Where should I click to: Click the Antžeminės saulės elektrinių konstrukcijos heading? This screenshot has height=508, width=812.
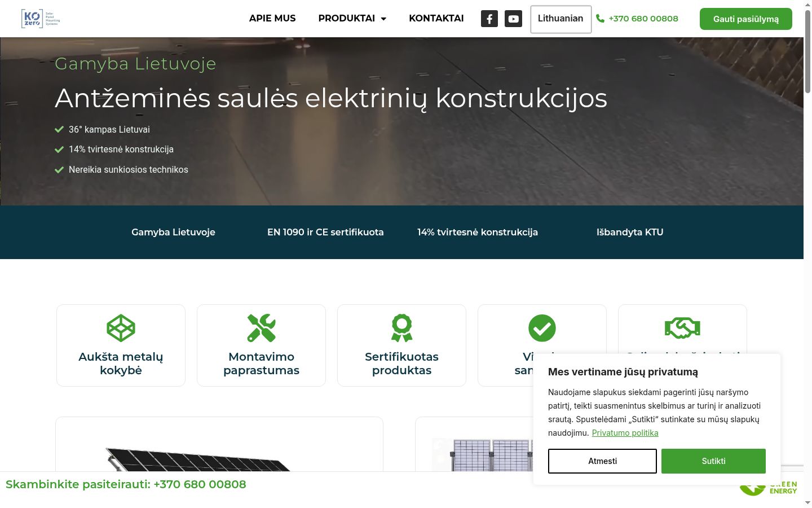[x=331, y=98]
